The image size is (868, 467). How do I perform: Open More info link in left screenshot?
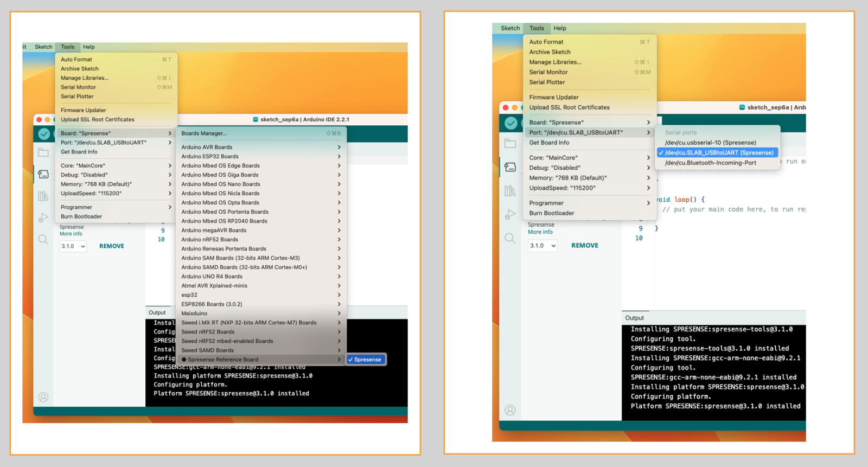point(71,234)
